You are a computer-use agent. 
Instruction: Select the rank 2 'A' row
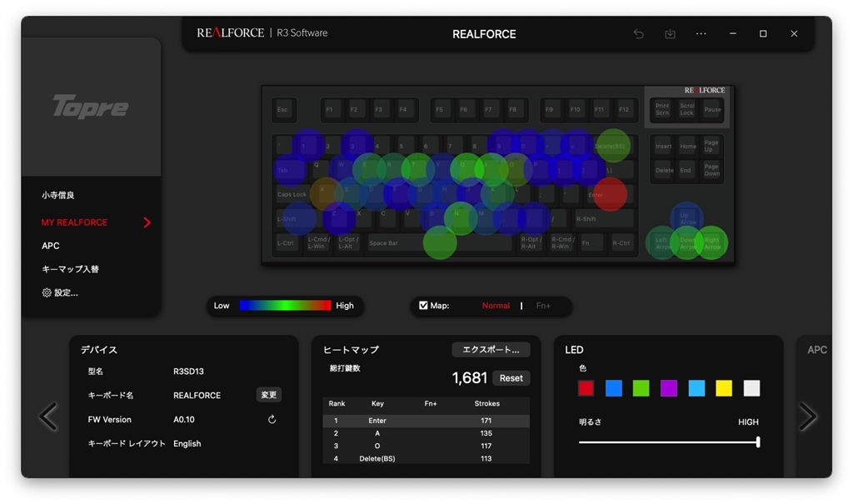[426, 433]
